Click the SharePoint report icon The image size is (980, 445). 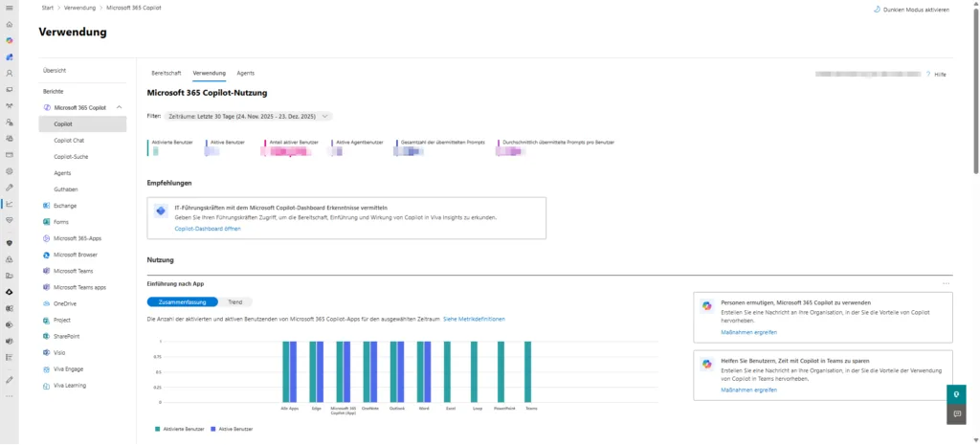pyautogui.click(x=47, y=336)
